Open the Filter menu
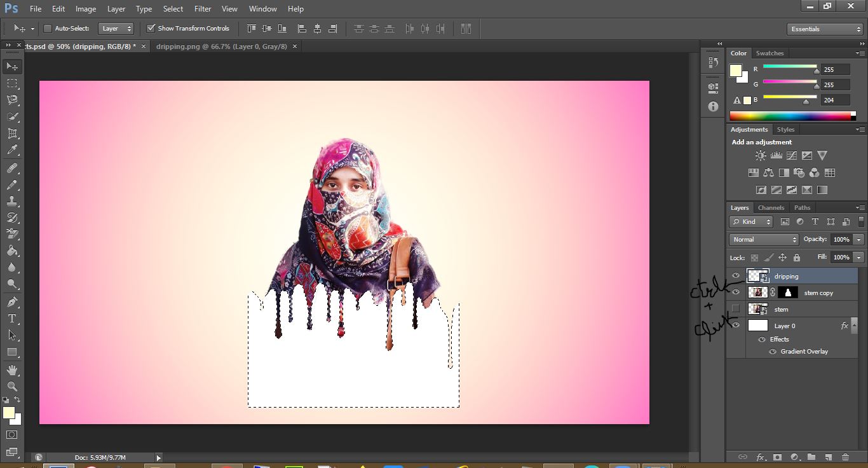This screenshot has width=868, height=468. [203, 9]
